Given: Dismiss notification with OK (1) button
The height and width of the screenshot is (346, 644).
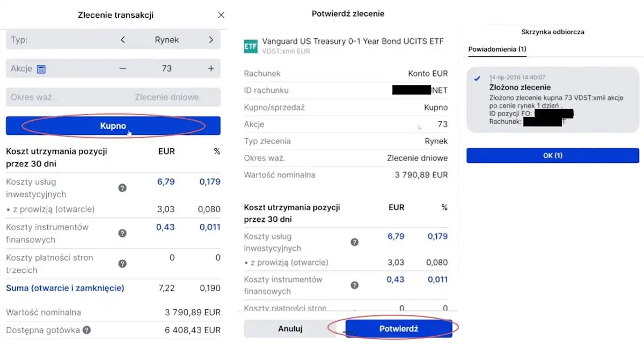Looking at the screenshot, I should click(553, 155).
